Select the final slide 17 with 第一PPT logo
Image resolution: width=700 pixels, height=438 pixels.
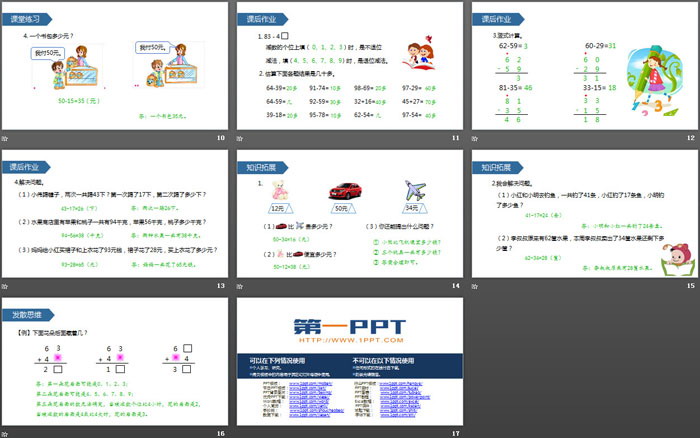tap(349, 363)
